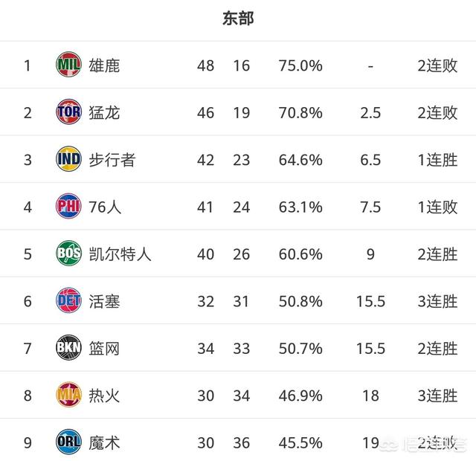Viewport: 476px width, 461px height.
Task: Click the IND Pacers team logo
Action: coord(68,159)
